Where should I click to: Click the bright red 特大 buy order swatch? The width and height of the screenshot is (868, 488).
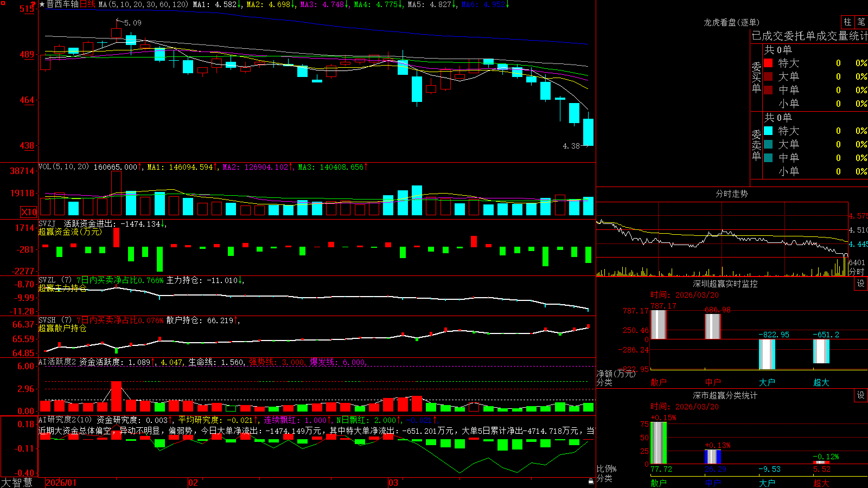point(768,63)
